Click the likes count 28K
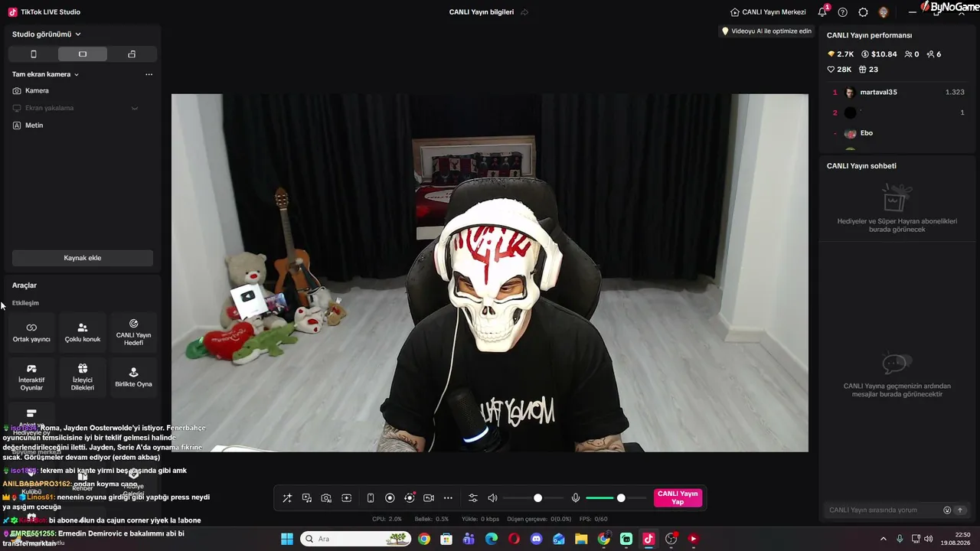Image resolution: width=980 pixels, height=551 pixels. point(839,70)
